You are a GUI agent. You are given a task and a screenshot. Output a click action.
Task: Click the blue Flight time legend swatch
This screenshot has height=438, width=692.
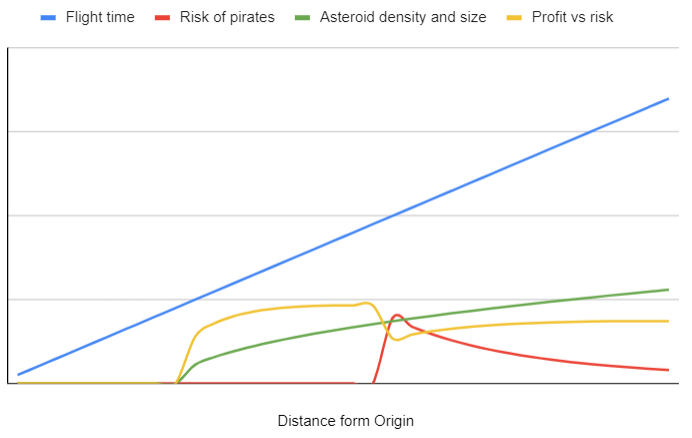(48, 17)
